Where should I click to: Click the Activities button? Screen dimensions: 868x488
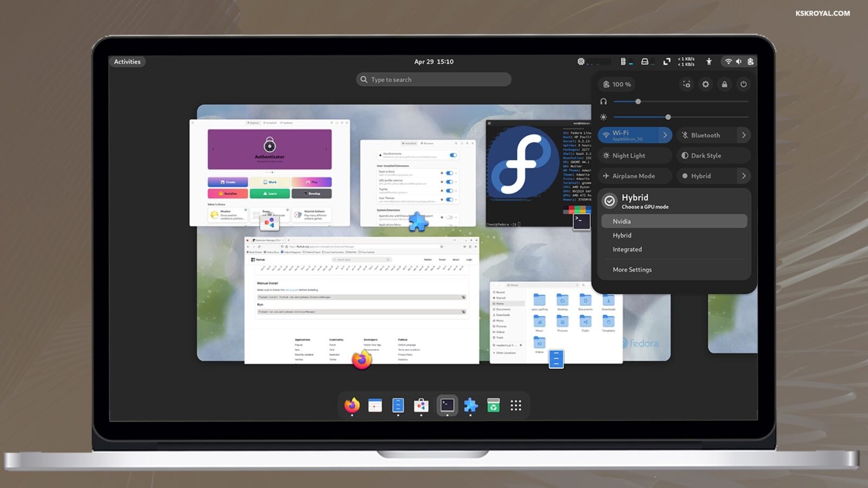(127, 61)
